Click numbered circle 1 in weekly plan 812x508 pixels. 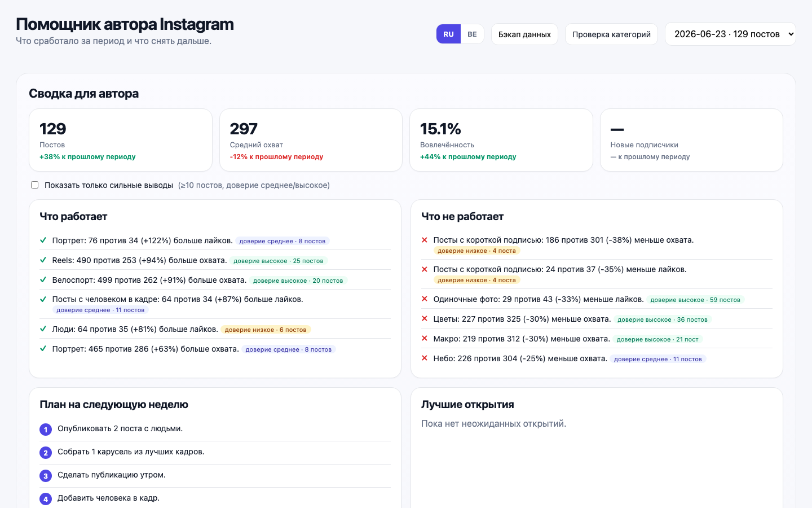(x=46, y=430)
